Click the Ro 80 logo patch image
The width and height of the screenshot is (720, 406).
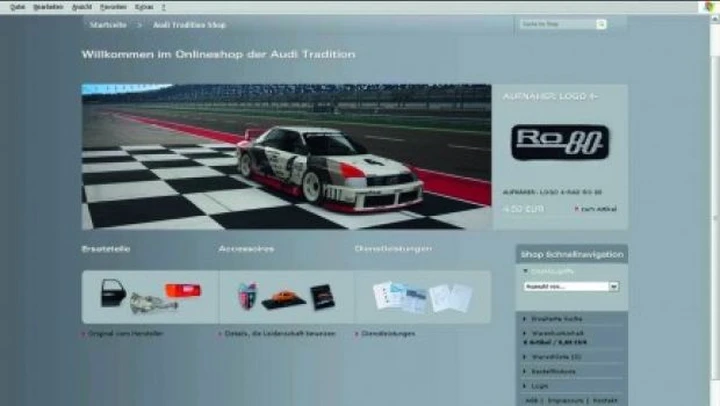[560, 142]
